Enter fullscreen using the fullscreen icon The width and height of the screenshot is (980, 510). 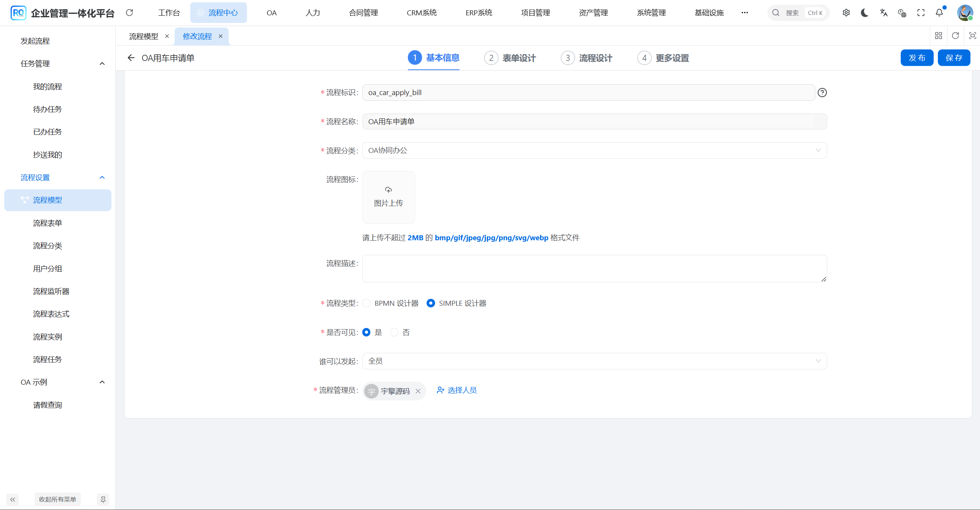[x=921, y=13]
